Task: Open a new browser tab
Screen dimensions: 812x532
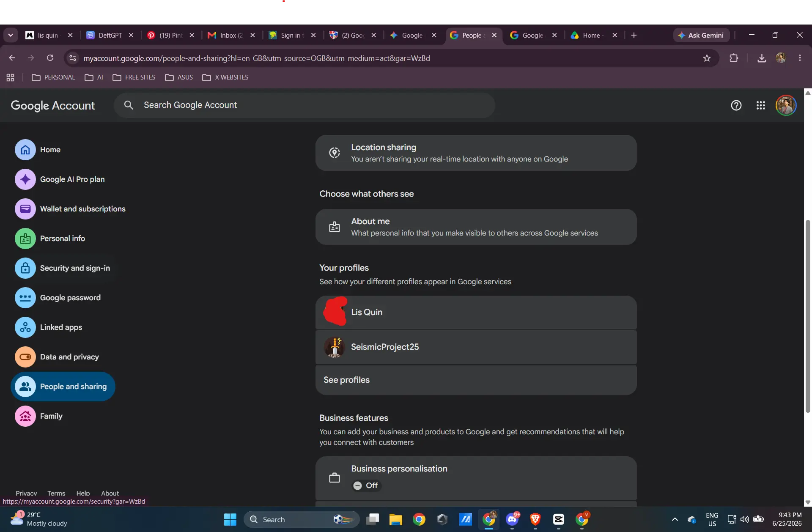Action: coord(634,36)
